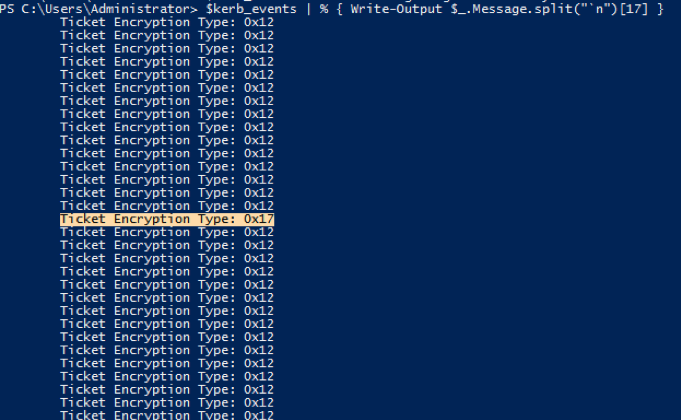
Task: Click the word Ticket in the highlighted line
Action: click(x=83, y=219)
